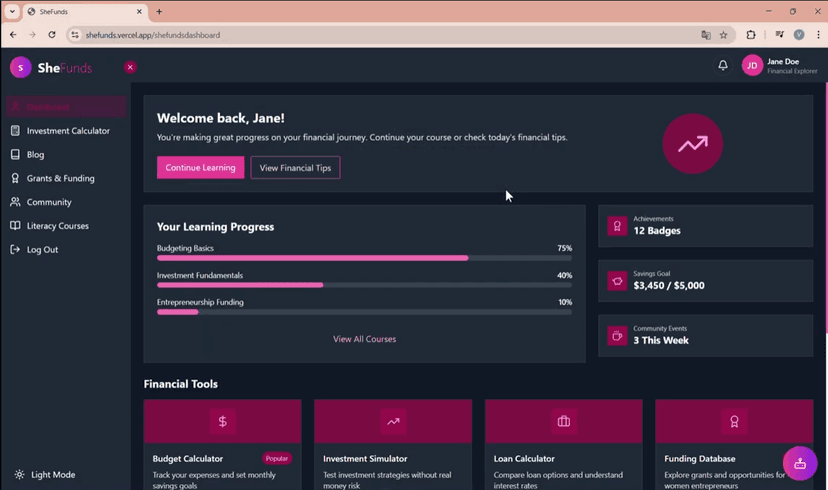The image size is (828, 490).
Task: Click the Budget Calculator dollar icon
Action: click(x=222, y=421)
